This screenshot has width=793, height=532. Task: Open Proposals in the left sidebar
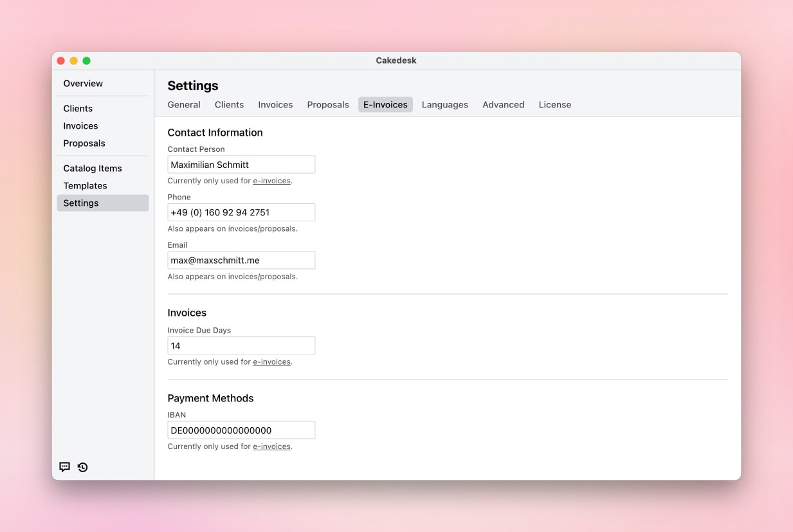[x=84, y=143]
